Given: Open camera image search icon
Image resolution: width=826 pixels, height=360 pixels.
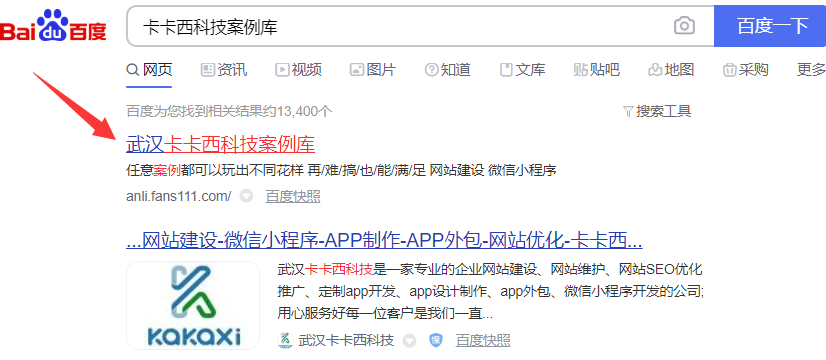Looking at the screenshot, I should tap(684, 26).
